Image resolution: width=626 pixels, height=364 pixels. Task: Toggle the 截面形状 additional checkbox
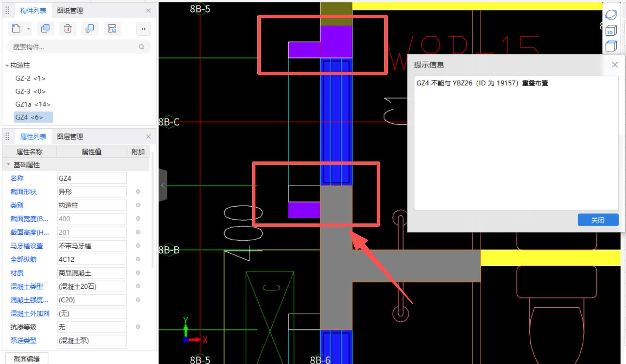[x=138, y=192]
